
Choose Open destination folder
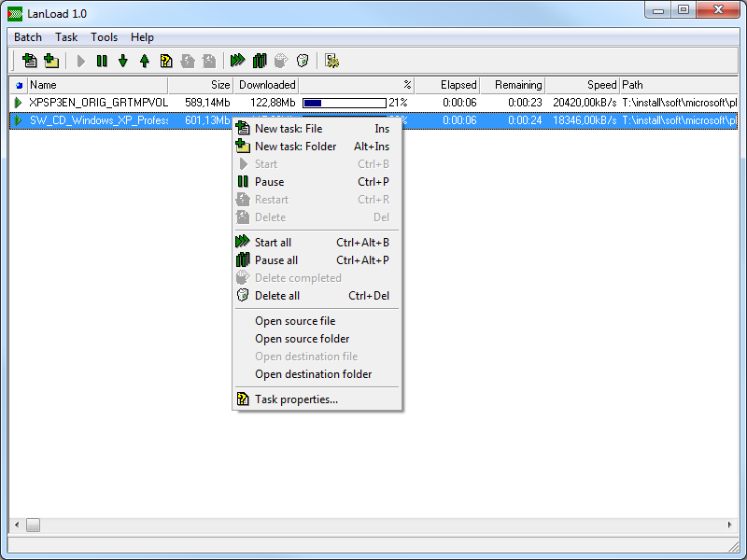317,374
